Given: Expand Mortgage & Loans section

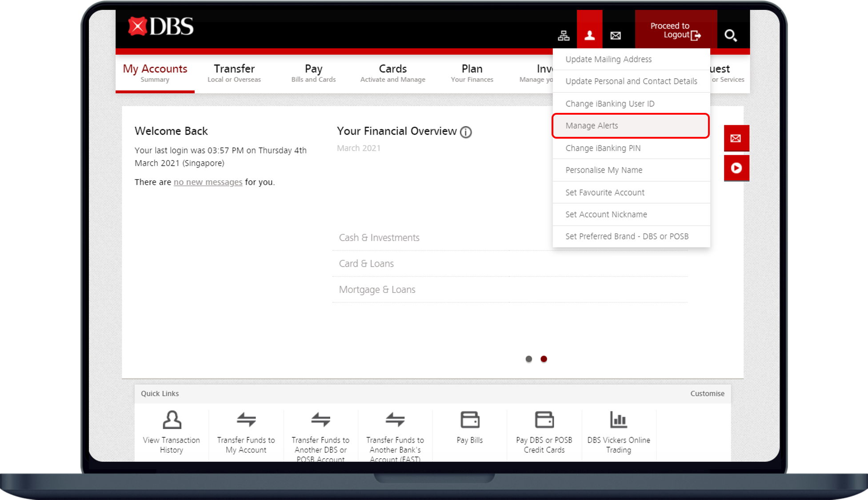Looking at the screenshot, I should [x=377, y=290].
